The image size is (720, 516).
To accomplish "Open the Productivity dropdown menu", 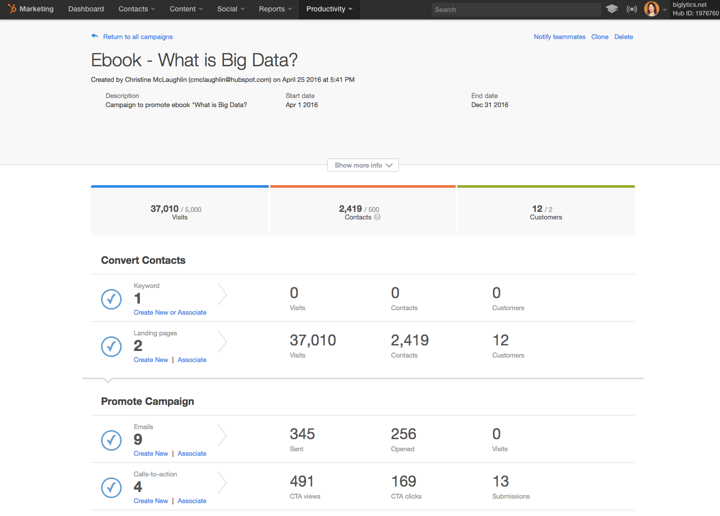I will point(329,9).
